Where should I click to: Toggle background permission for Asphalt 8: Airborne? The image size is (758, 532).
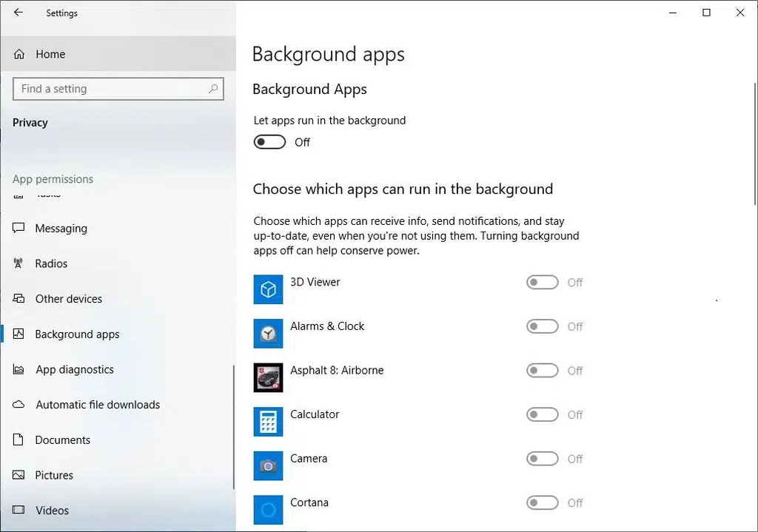(x=543, y=370)
